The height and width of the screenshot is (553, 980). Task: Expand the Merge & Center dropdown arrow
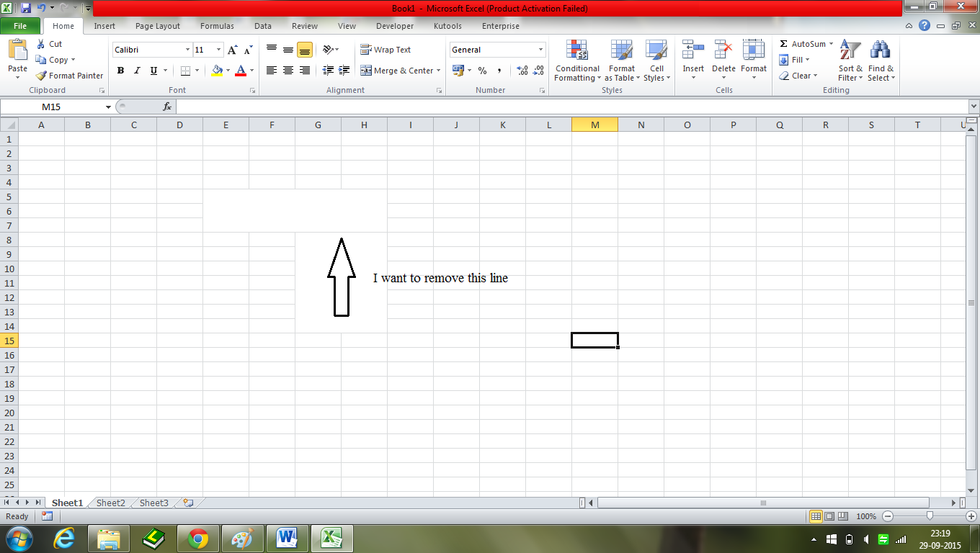[438, 71]
